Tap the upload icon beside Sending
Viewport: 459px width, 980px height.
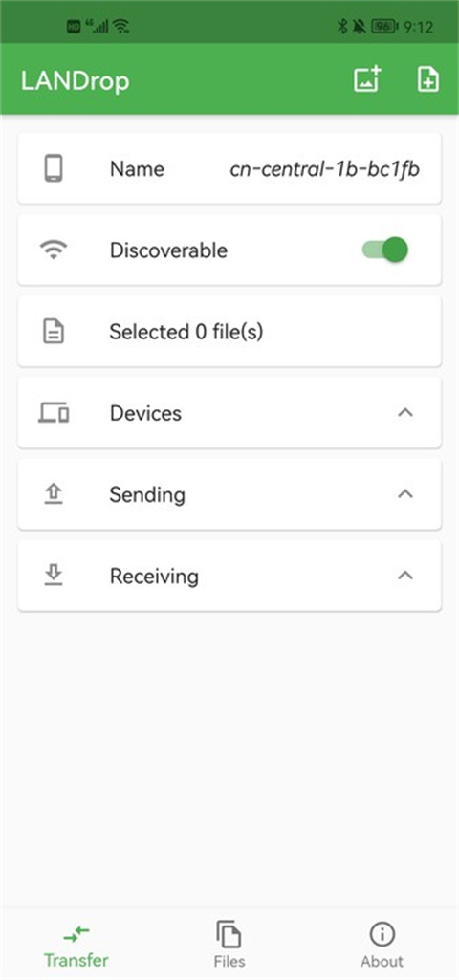point(54,494)
